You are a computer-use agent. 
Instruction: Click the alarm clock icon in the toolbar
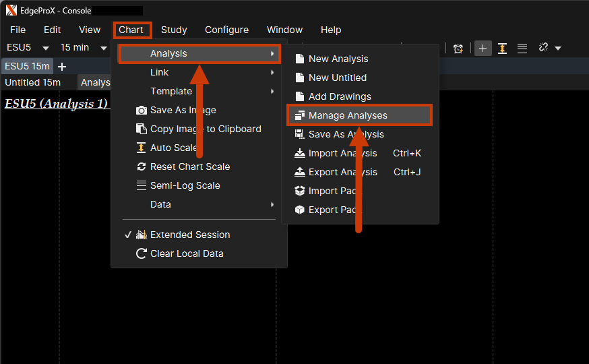tap(458, 49)
